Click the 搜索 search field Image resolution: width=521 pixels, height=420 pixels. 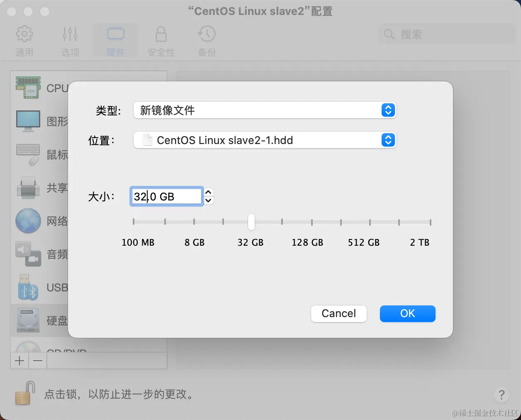coord(447,34)
